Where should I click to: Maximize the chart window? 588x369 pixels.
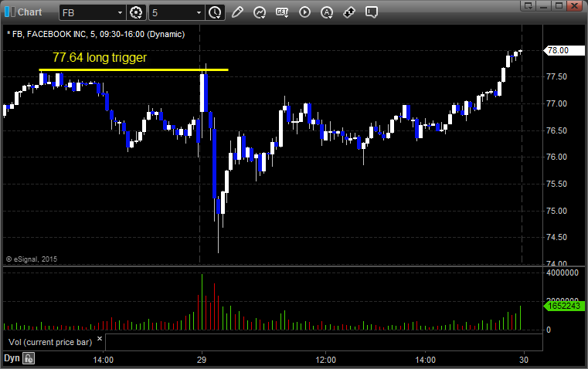(x=559, y=5)
